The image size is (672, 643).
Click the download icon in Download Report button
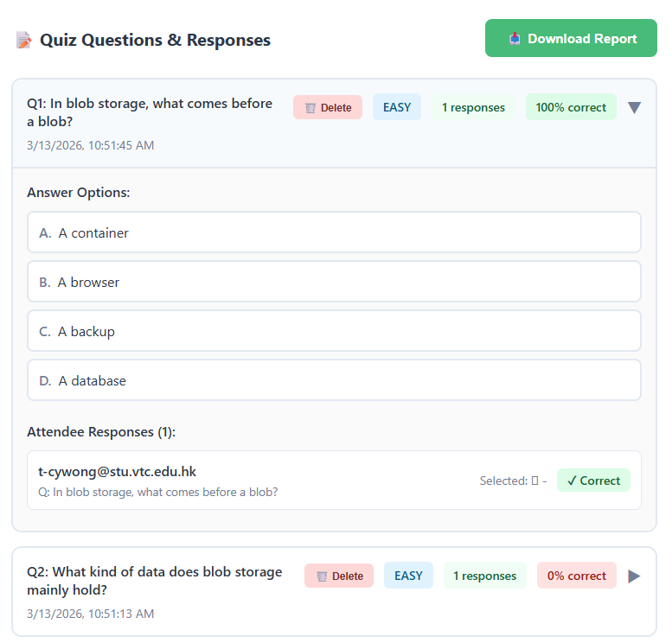(x=515, y=39)
